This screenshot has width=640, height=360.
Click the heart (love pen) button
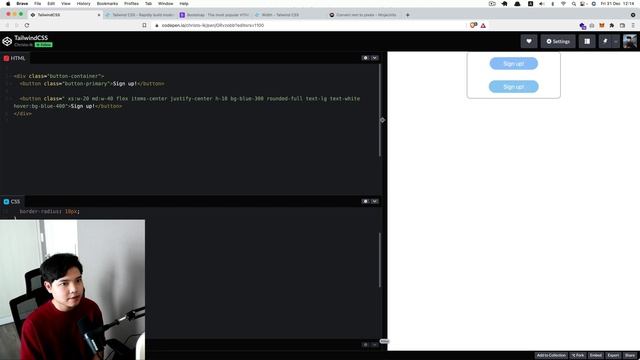(529, 41)
